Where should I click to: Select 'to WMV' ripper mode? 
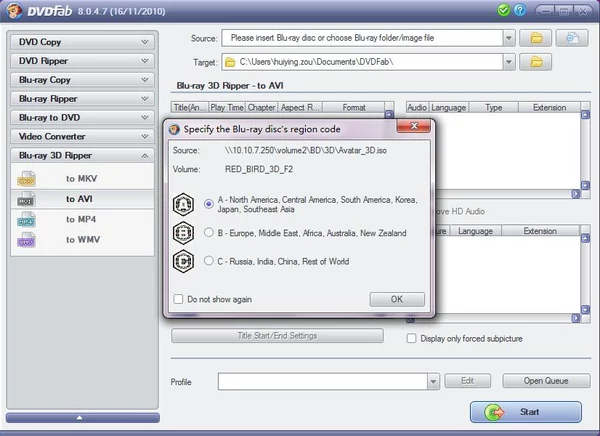pyautogui.click(x=82, y=240)
